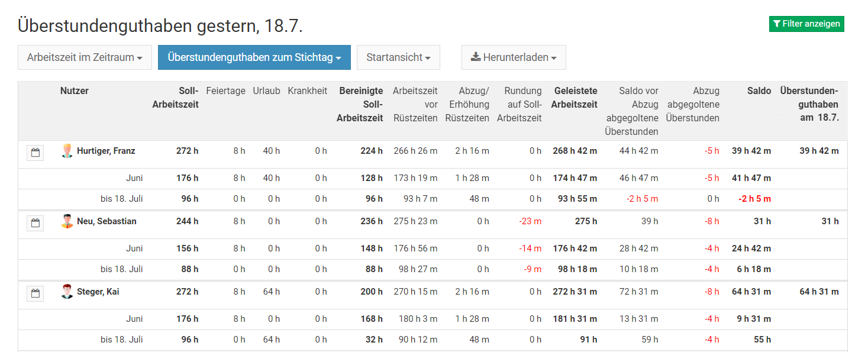Select user name Steger, Kai
This screenshot has width=868, height=352.
pos(98,292)
